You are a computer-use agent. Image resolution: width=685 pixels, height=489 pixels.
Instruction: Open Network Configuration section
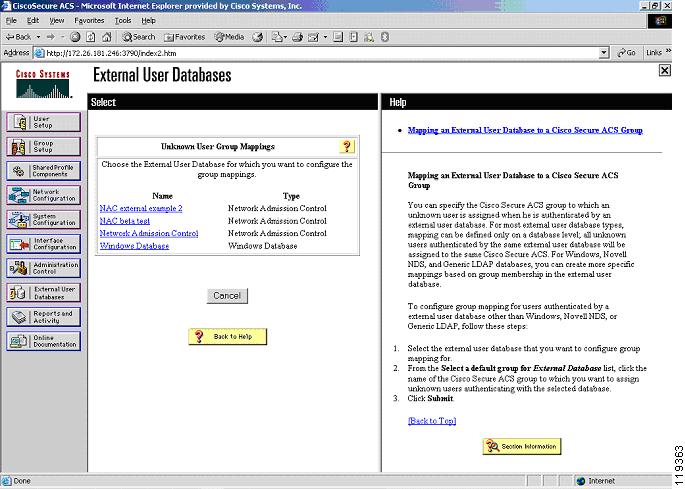[43, 195]
